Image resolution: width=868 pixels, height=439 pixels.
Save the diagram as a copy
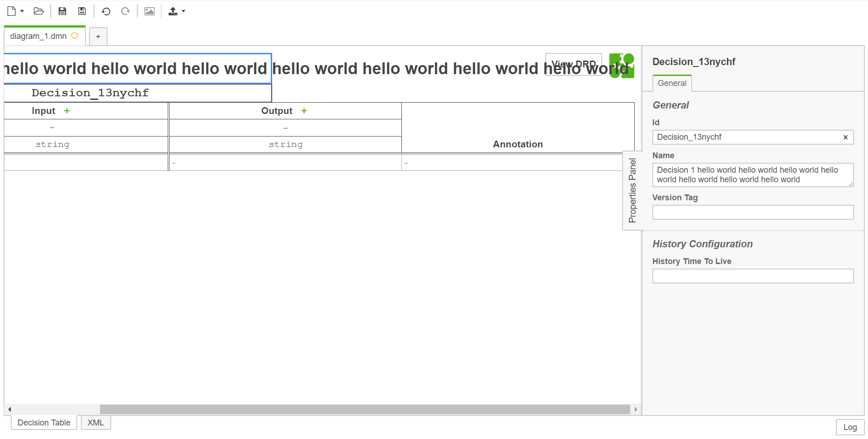82,11
